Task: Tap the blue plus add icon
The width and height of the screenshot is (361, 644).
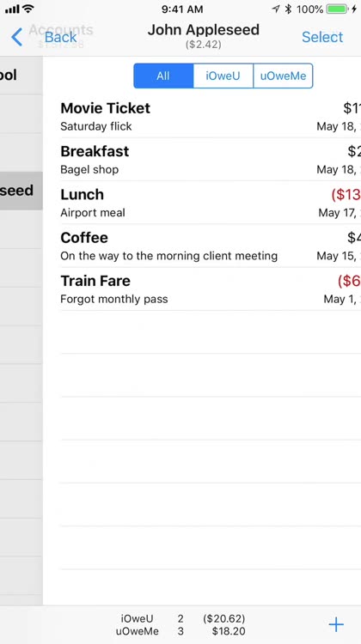Action: pyautogui.click(x=336, y=625)
